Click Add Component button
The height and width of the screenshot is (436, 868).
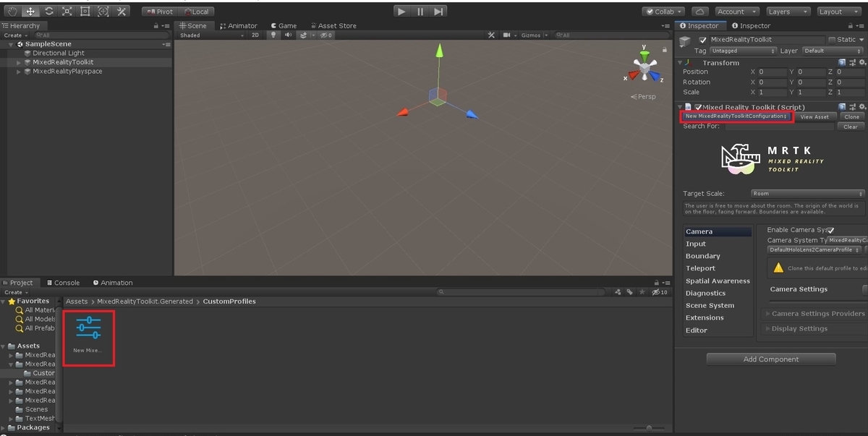pos(771,359)
